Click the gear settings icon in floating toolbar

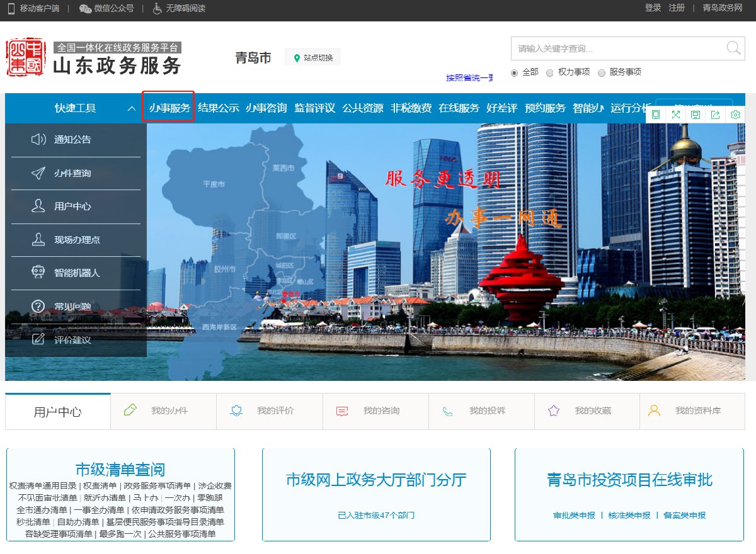tap(735, 115)
